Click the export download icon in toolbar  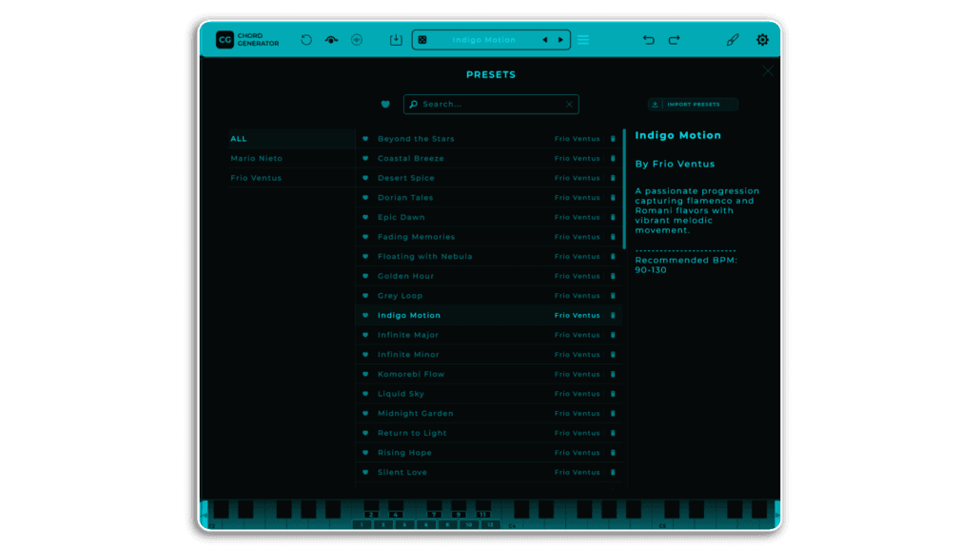pyautogui.click(x=397, y=40)
